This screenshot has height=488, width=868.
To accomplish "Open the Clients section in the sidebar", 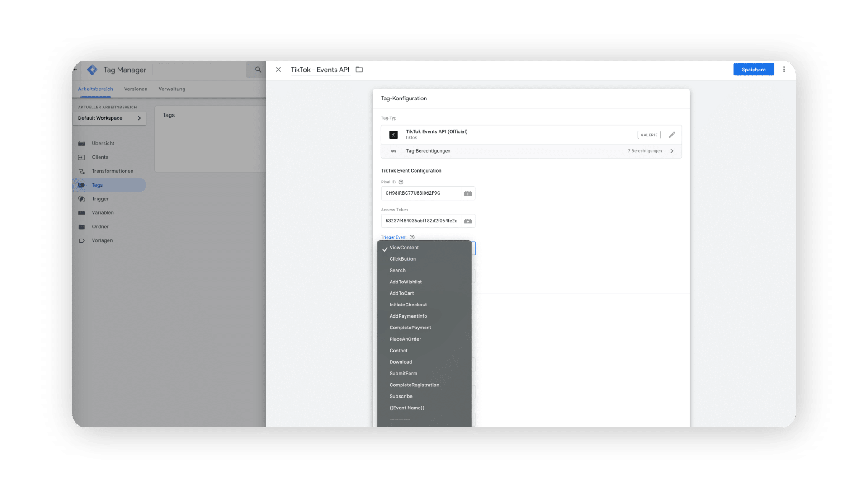I will pyautogui.click(x=100, y=157).
